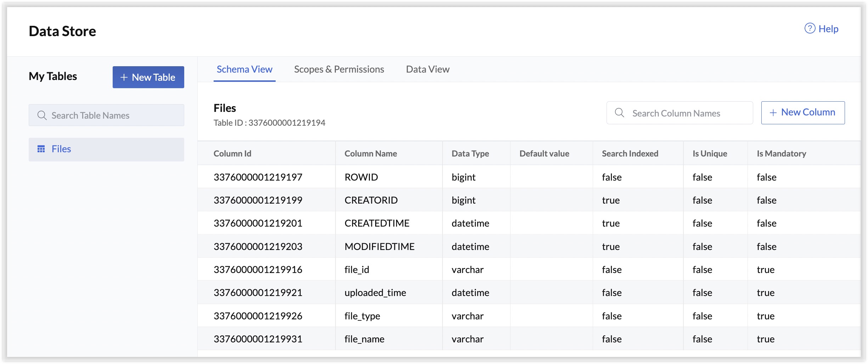Click the Help question mark icon
The width and height of the screenshot is (868, 364).
pyautogui.click(x=810, y=28)
